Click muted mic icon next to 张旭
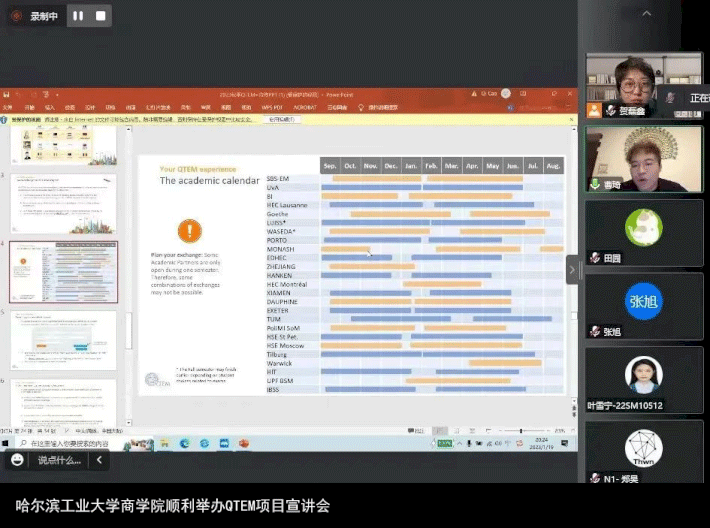This screenshot has height=528, width=710. [595, 331]
